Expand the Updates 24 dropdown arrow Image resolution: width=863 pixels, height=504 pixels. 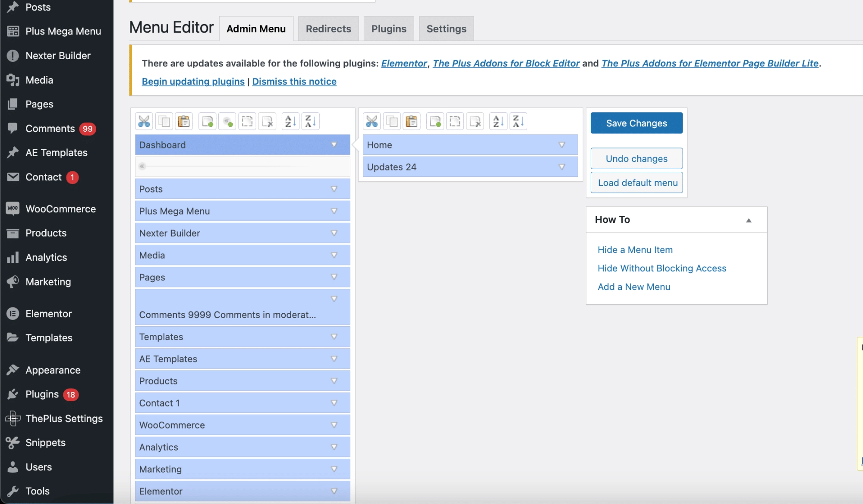[x=561, y=166]
